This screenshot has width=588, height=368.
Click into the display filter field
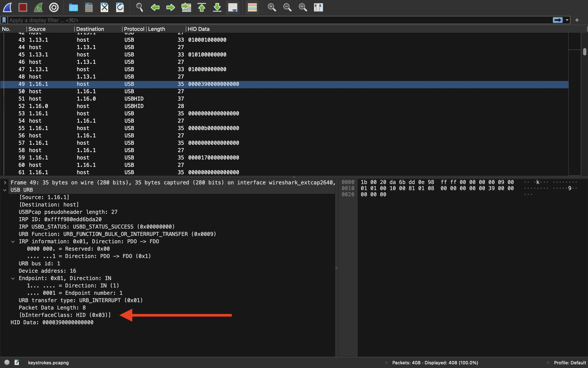pos(280,20)
